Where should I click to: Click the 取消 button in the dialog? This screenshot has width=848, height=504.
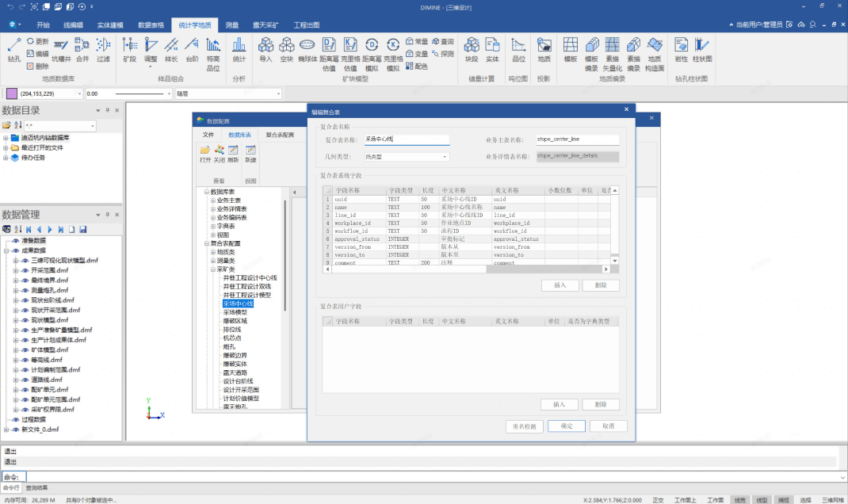point(609,426)
